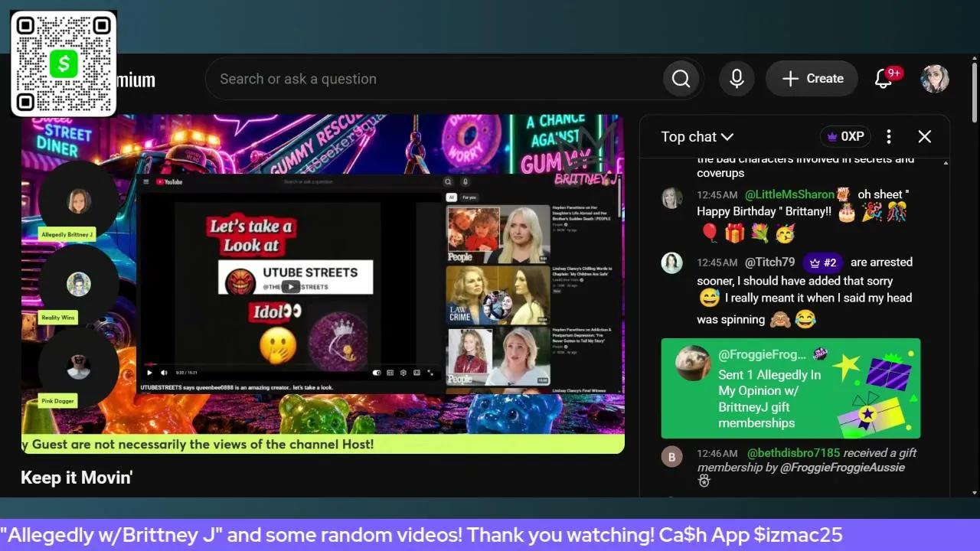The image size is (980, 551).
Task: Switch the embedded player to theater mode
Action: pos(416,373)
